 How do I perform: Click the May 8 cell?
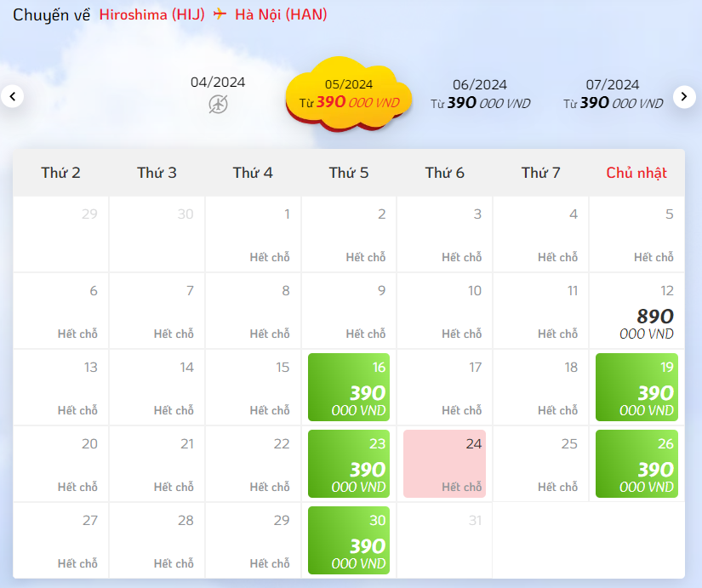(253, 311)
